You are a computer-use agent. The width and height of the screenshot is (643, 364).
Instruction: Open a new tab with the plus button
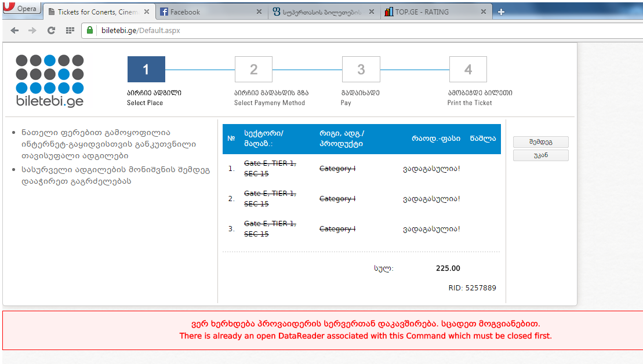click(501, 12)
